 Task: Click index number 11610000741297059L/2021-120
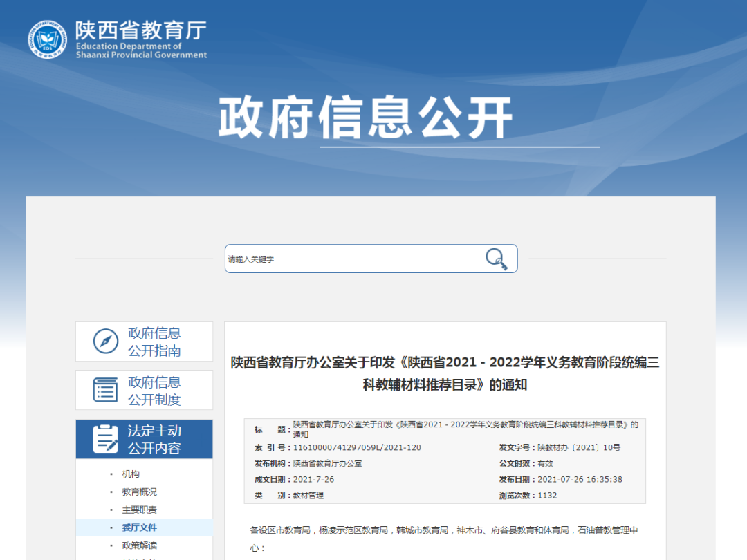357,447
